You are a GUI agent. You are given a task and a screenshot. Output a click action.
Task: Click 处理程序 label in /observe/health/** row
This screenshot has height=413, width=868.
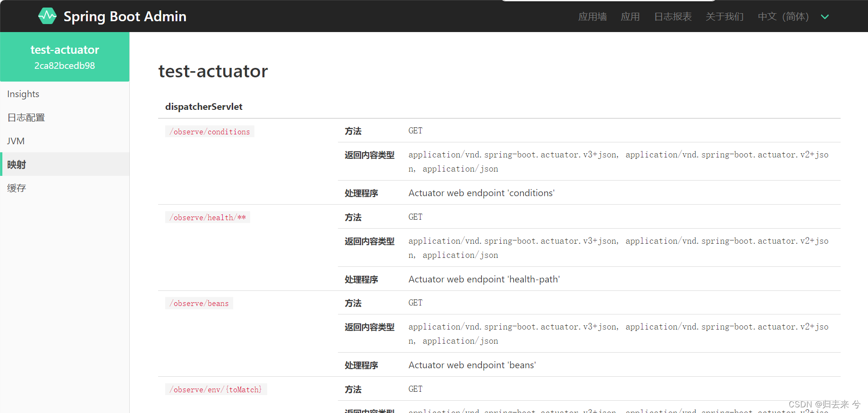tap(362, 280)
